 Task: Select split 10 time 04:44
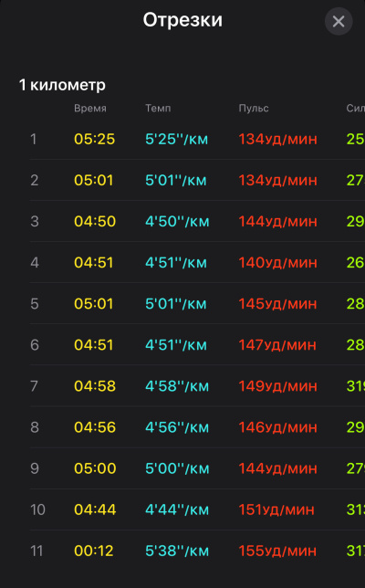(95, 509)
